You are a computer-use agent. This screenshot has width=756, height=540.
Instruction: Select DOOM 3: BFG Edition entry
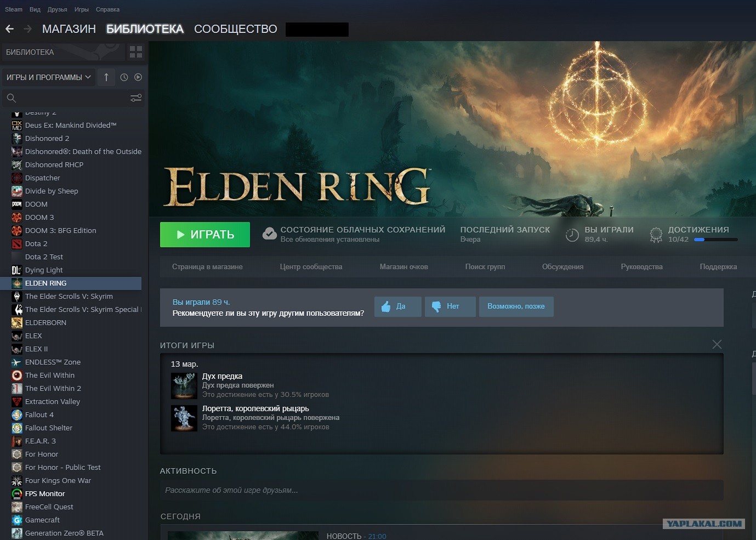tap(61, 231)
